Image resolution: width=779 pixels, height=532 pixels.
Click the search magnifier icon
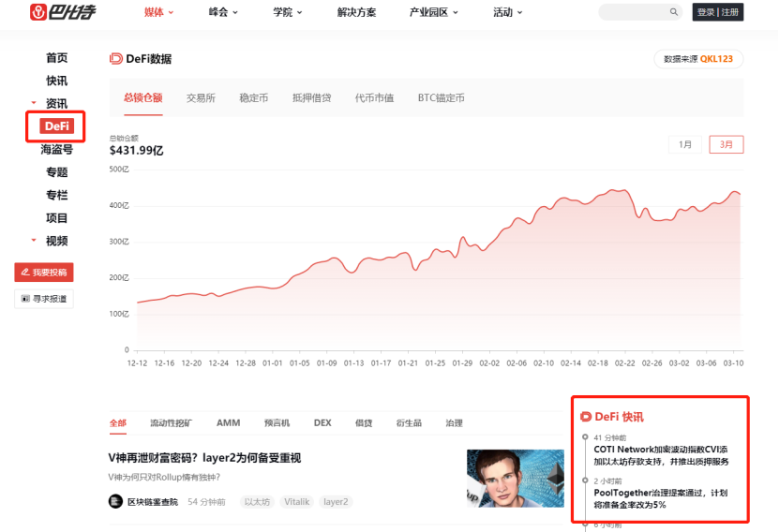coord(674,12)
